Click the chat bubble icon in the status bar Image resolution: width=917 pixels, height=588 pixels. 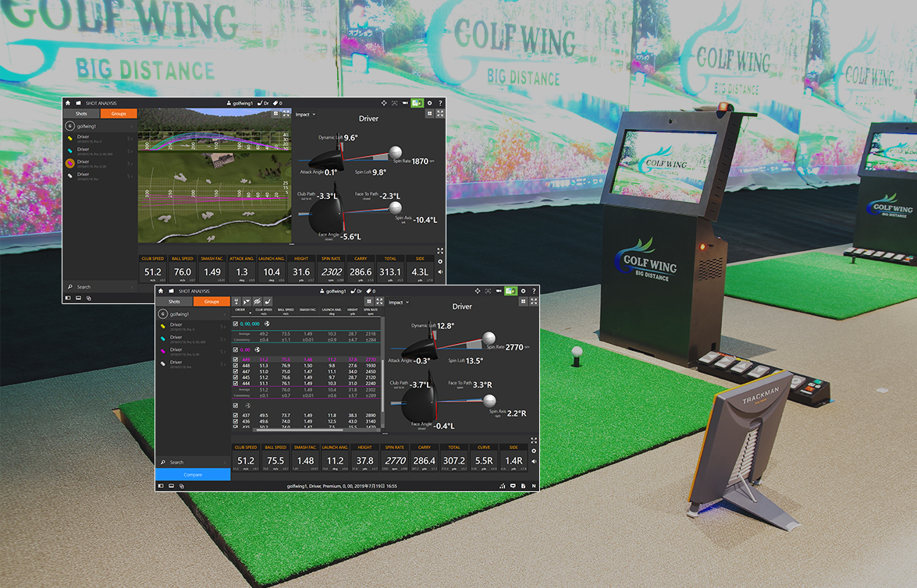tap(513, 486)
